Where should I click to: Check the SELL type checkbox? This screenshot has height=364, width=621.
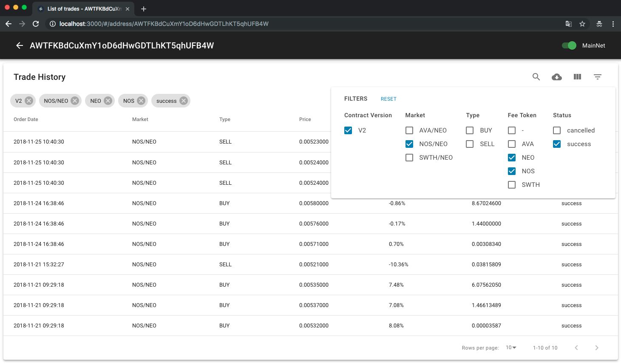470,144
